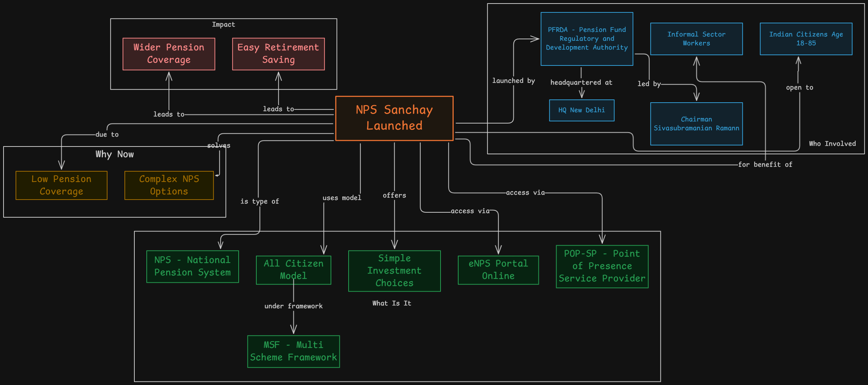Select the "is type of" edge label
The height and width of the screenshot is (385, 868).
pyautogui.click(x=260, y=201)
